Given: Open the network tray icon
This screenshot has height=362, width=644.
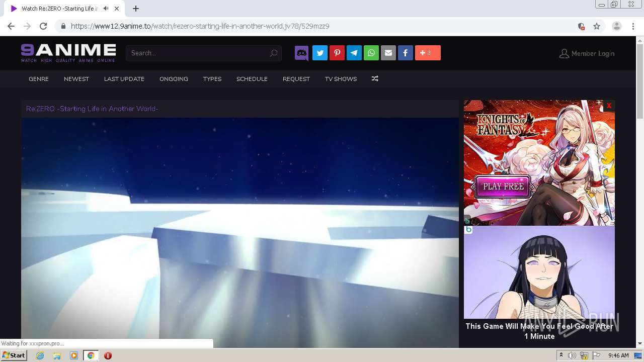Looking at the screenshot, I should 584,355.
